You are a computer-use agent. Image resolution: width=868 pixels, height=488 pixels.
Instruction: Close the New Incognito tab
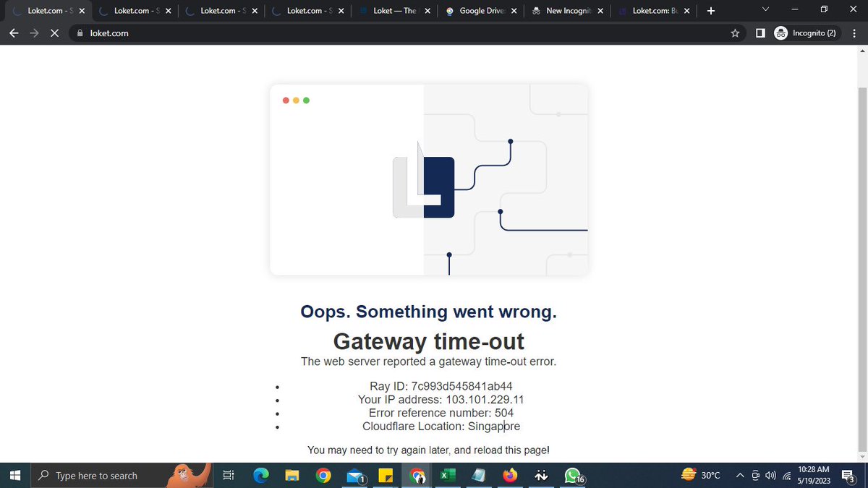(600, 11)
